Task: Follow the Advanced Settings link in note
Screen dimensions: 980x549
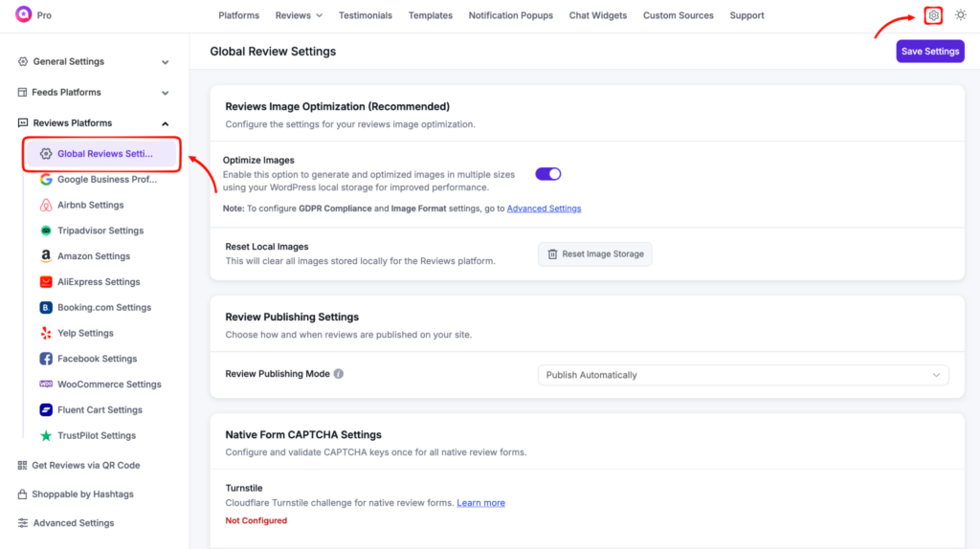Action: pos(544,209)
